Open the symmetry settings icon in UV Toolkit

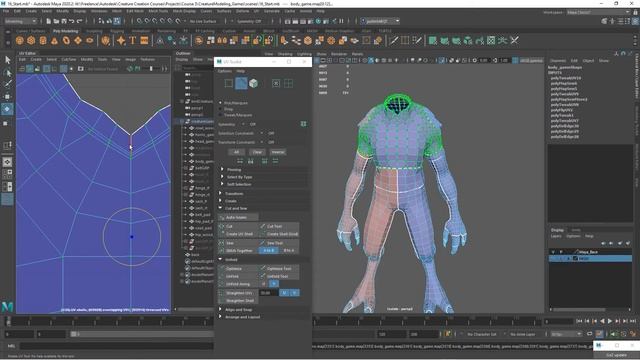303,124
